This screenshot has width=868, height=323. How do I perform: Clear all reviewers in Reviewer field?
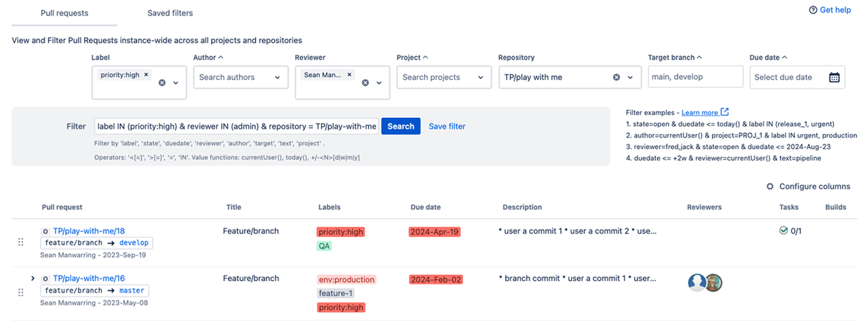coord(366,83)
